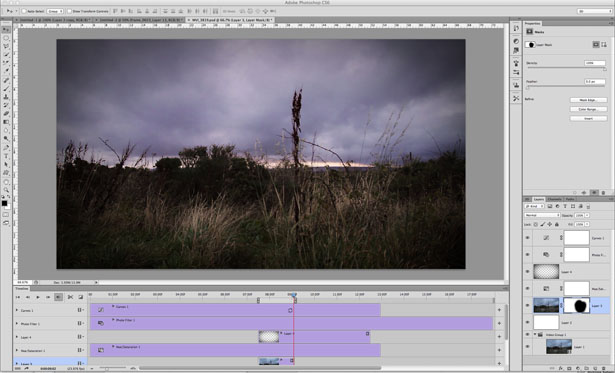The image size is (615, 373).
Task: Select the Brush tool
Action: [x=6, y=89]
